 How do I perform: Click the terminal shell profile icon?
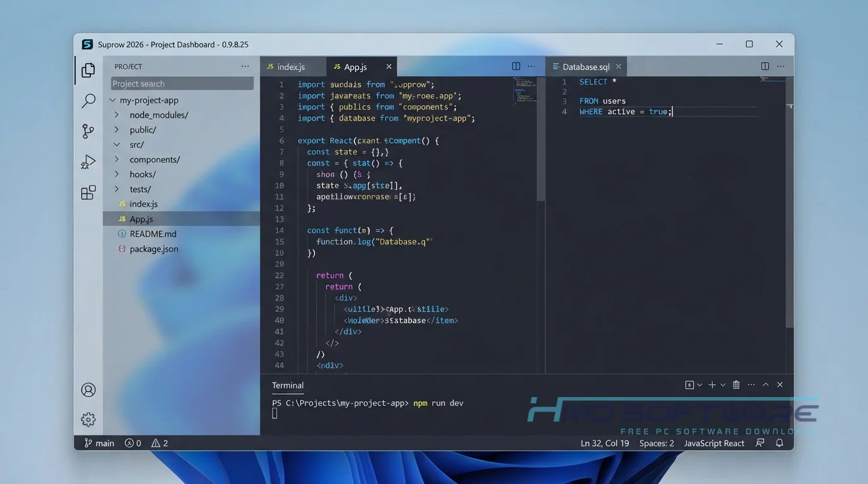[689, 384]
